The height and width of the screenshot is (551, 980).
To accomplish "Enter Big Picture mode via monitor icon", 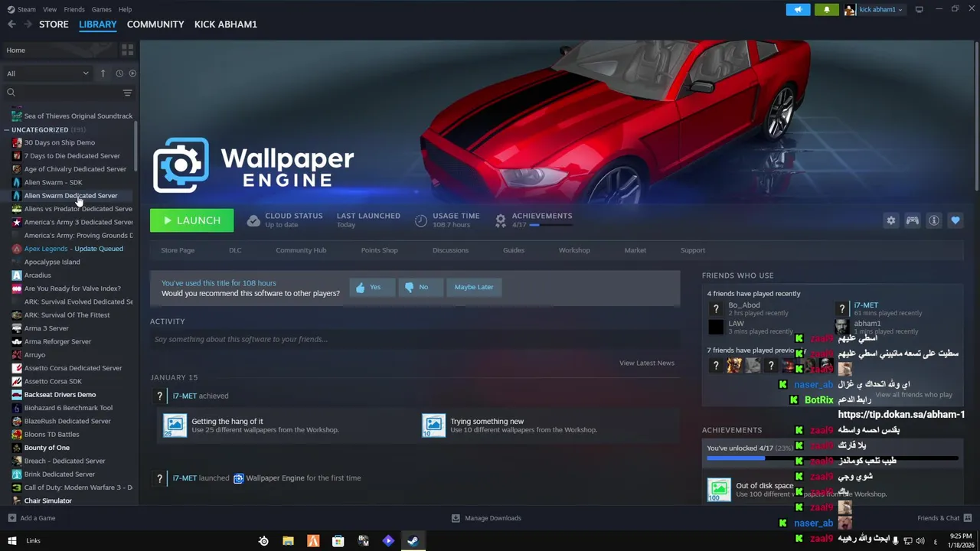I will tap(919, 9).
